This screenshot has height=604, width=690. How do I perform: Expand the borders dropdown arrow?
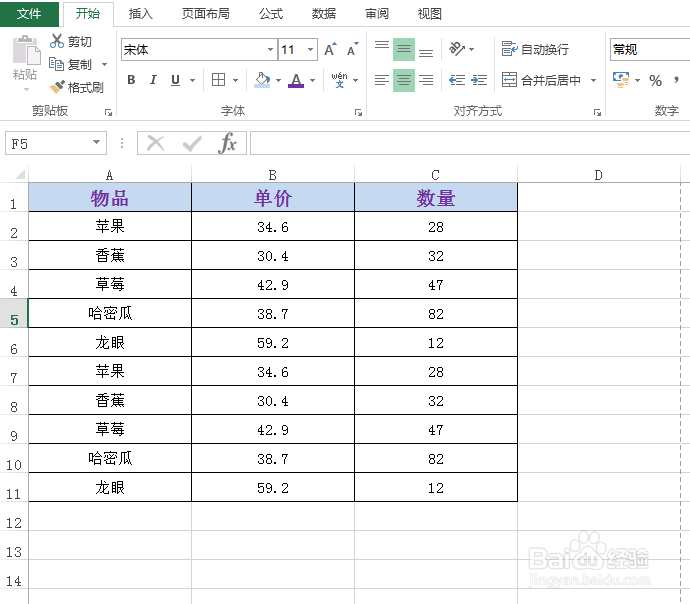[x=235, y=80]
